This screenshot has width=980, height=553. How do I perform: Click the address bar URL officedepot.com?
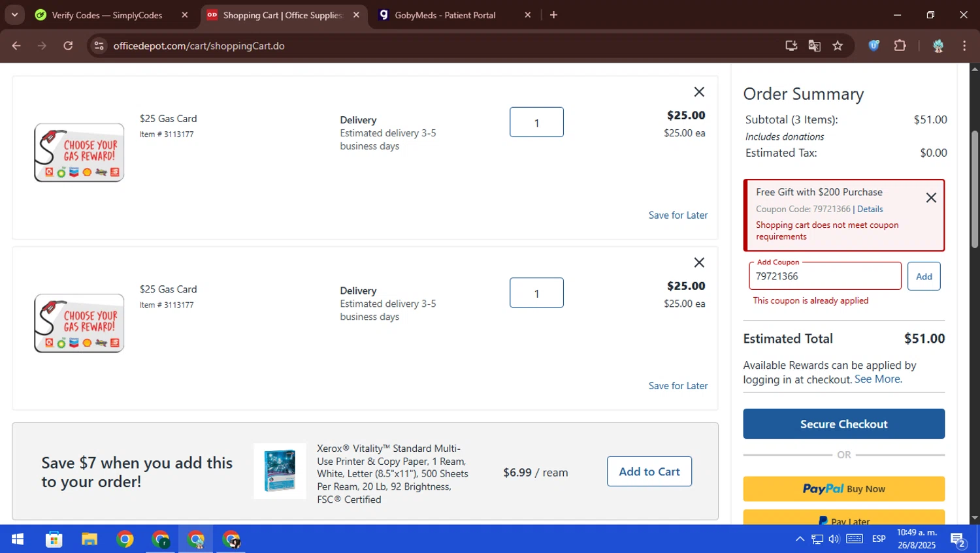199,46
